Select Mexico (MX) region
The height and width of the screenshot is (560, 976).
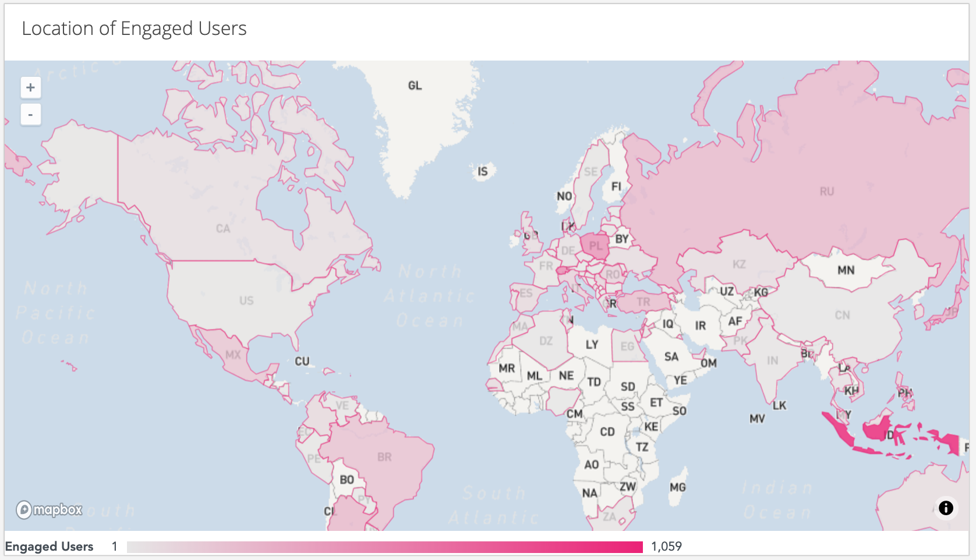232,354
